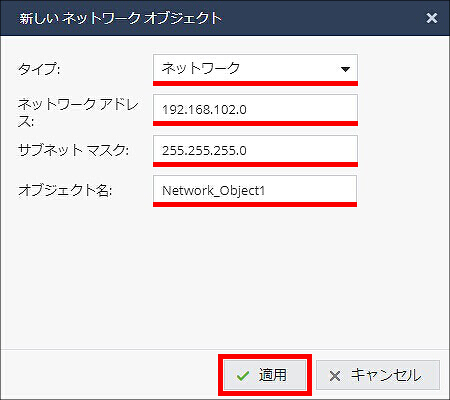Click the サブネットマスク: label

(73, 150)
